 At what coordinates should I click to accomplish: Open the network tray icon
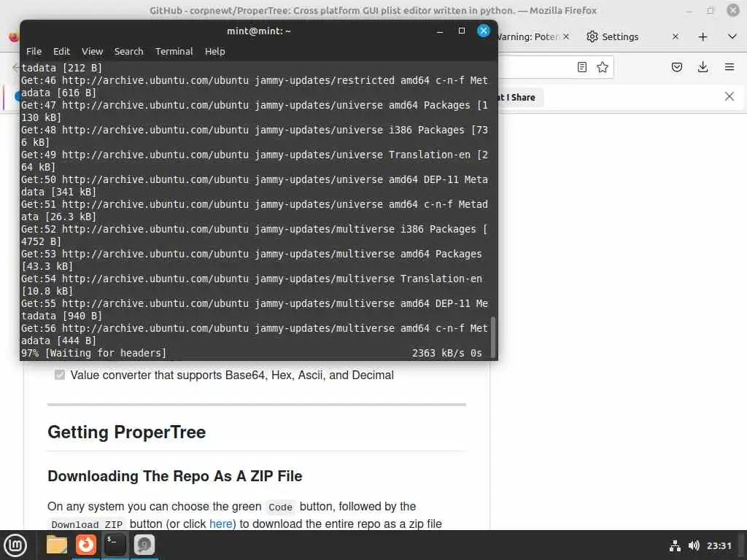pyautogui.click(x=675, y=545)
